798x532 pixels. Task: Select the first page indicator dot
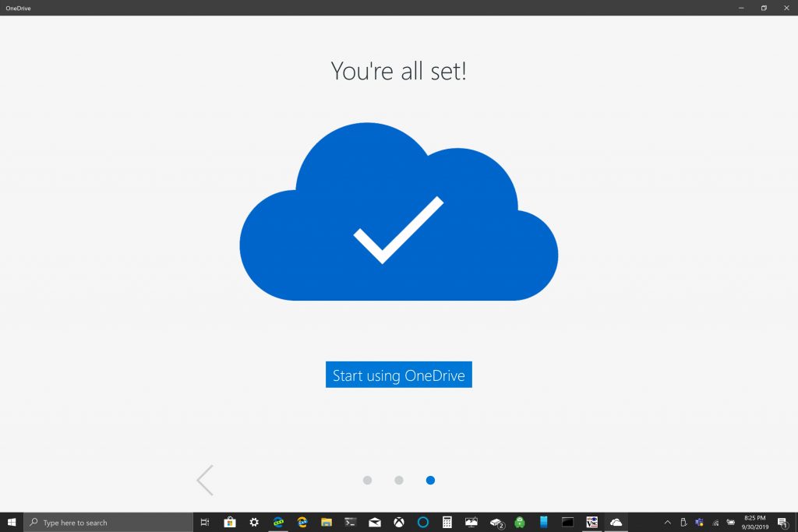click(368, 480)
